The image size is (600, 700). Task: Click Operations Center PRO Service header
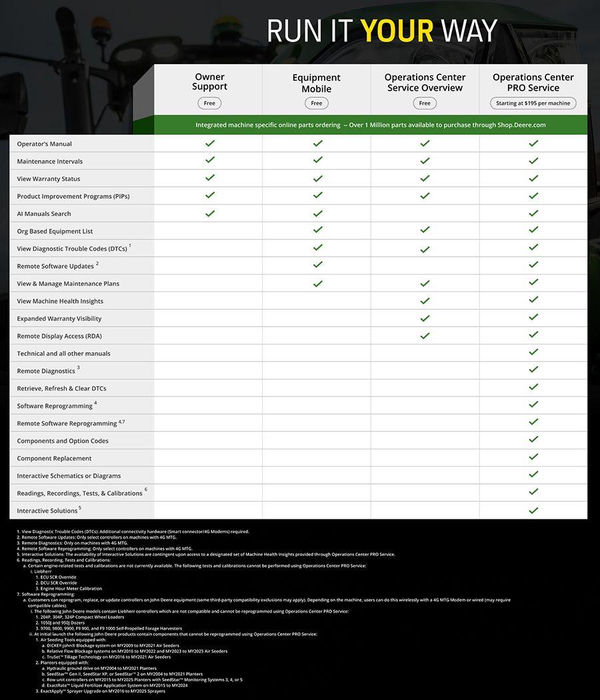click(x=533, y=83)
